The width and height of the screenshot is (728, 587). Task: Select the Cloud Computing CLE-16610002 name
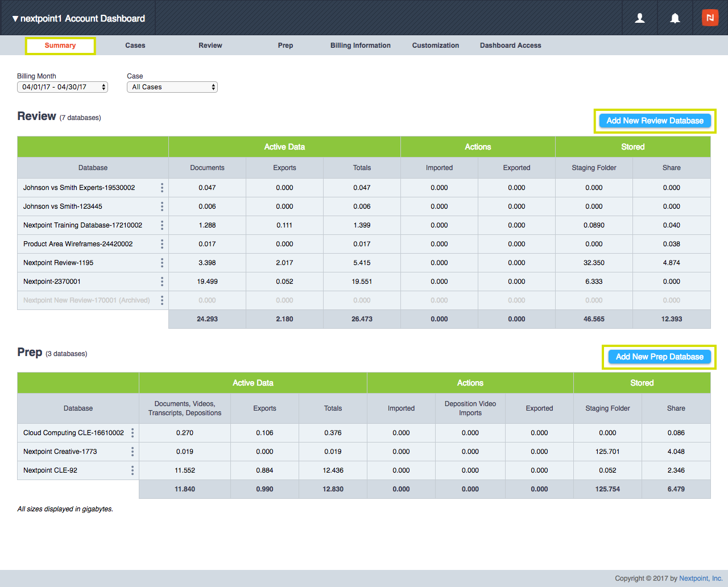(x=73, y=433)
